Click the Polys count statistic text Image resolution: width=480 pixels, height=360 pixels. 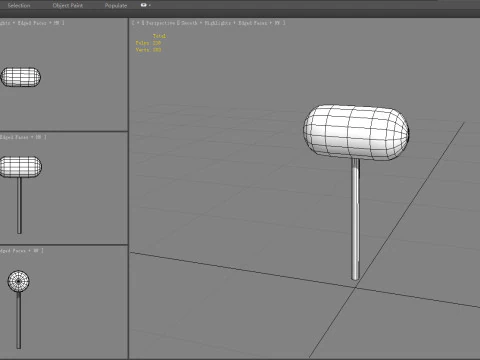coord(148,43)
